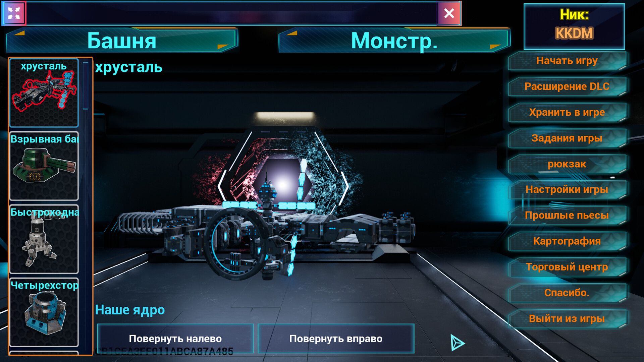Open Расширение DLC menu item
This screenshot has width=644, height=362.
[567, 86]
